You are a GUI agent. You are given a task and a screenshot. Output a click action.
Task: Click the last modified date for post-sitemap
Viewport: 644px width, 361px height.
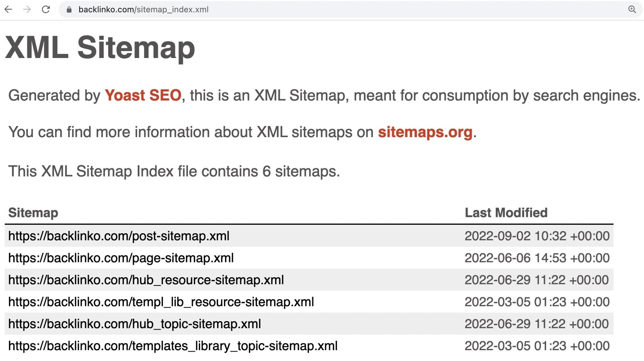point(537,236)
